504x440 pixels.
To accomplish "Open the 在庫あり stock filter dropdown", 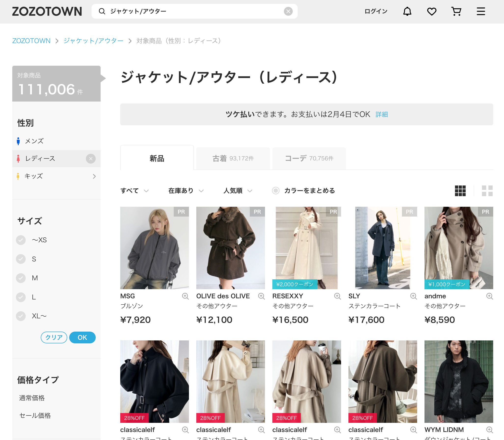I will [186, 191].
